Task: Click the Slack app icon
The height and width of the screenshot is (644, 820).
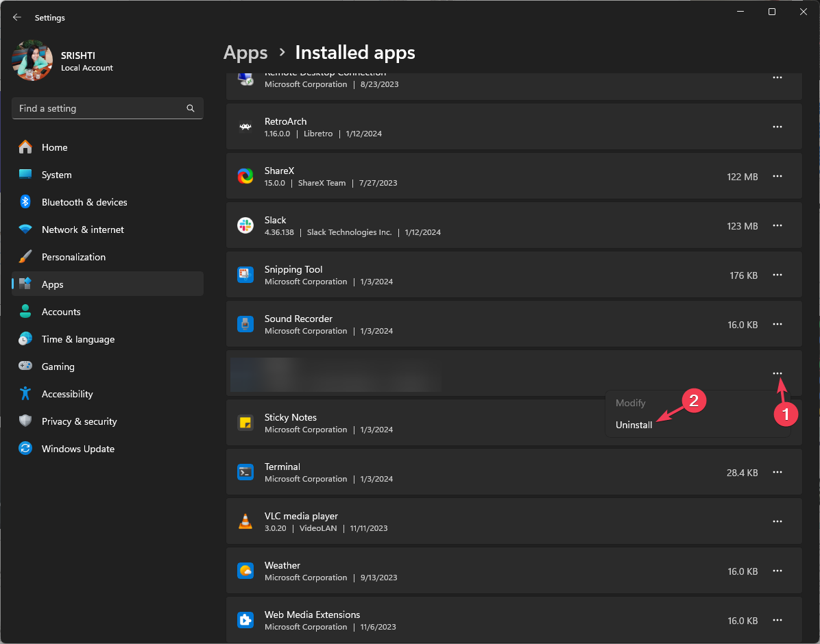Action: tap(245, 225)
